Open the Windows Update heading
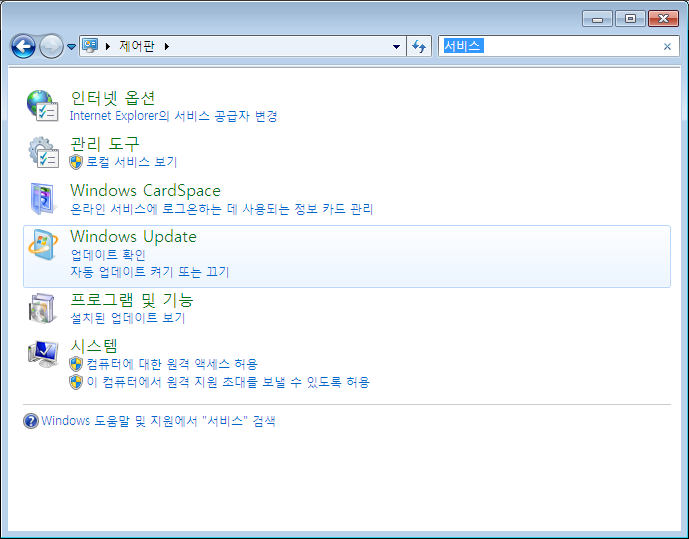 click(x=133, y=236)
